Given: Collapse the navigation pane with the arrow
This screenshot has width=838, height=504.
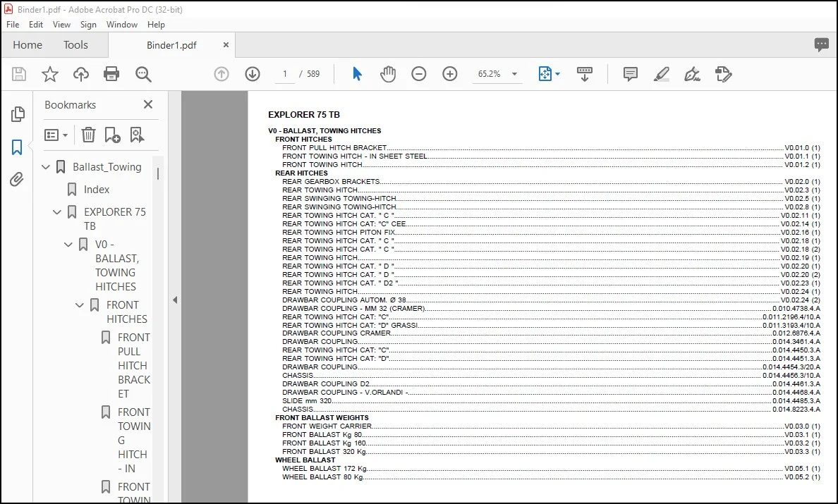Looking at the screenshot, I should 175,300.
